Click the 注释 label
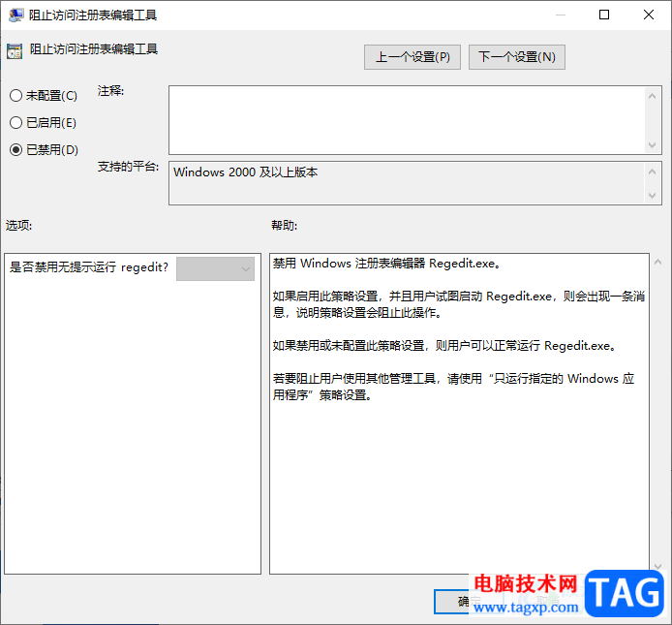Viewport: 672px width, 625px height. tap(110, 91)
